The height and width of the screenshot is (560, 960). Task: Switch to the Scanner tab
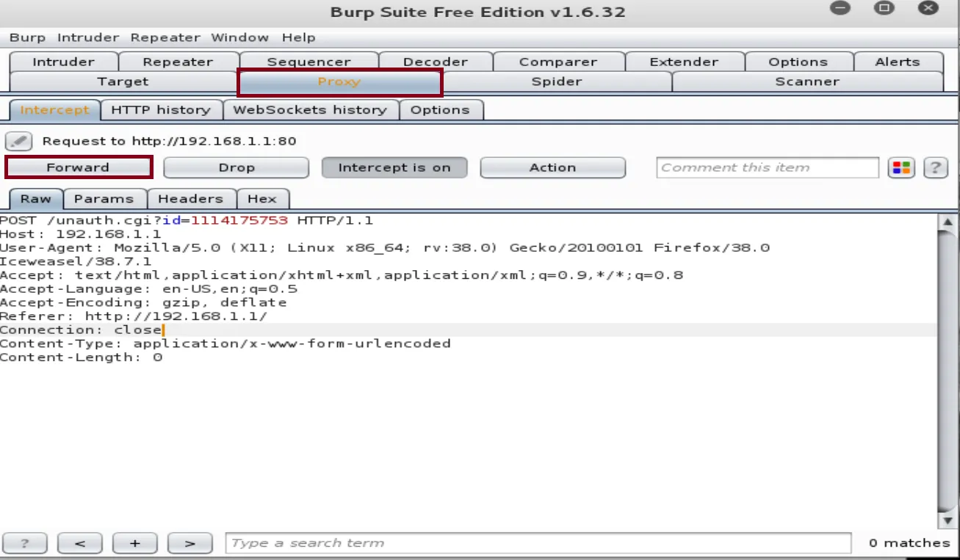807,81
